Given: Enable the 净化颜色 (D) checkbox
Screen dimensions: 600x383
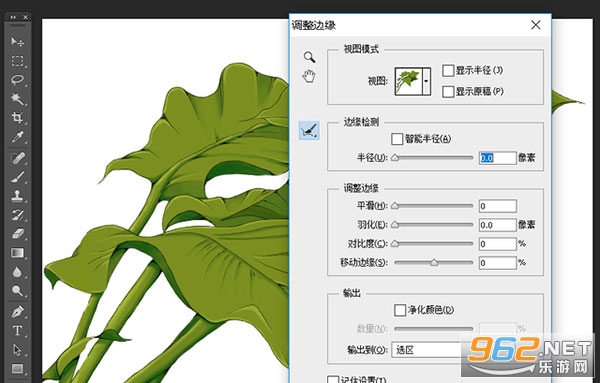Looking at the screenshot, I should tap(399, 310).
